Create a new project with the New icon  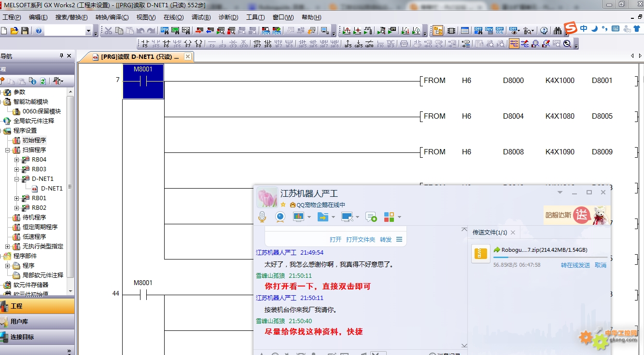pyautogui.click(x=4, y=30)
